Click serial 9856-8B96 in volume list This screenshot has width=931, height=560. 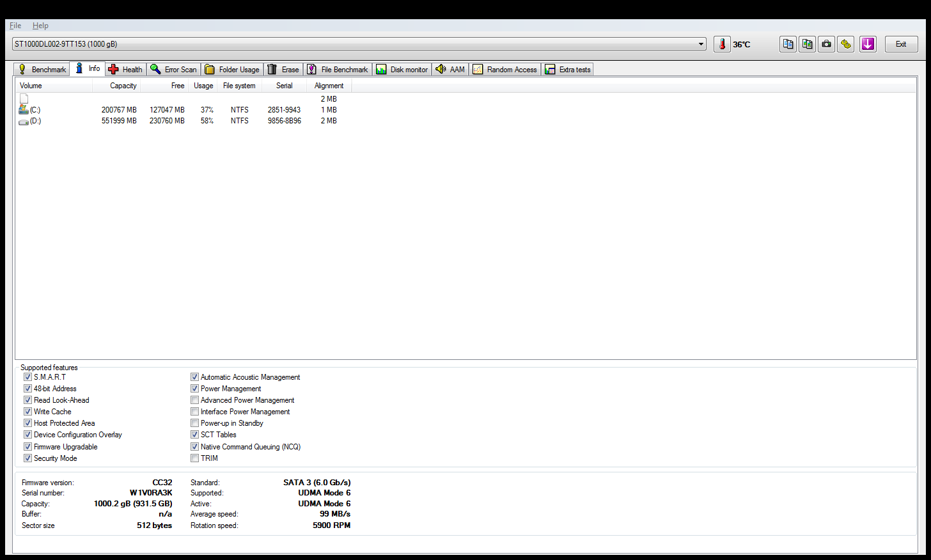pos(285,121)
